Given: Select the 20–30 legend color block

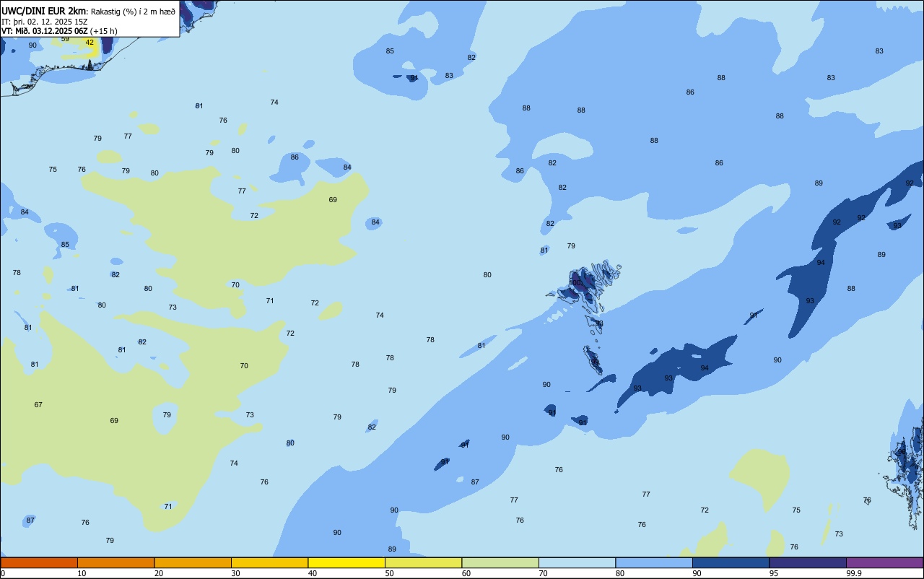Looking at the screenshot, I should click(x=193, y=562).
